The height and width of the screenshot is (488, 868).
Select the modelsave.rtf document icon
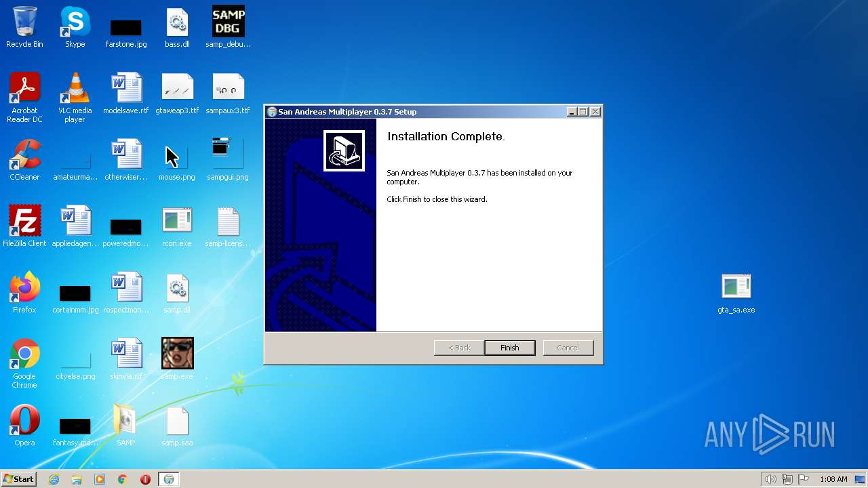126,94
